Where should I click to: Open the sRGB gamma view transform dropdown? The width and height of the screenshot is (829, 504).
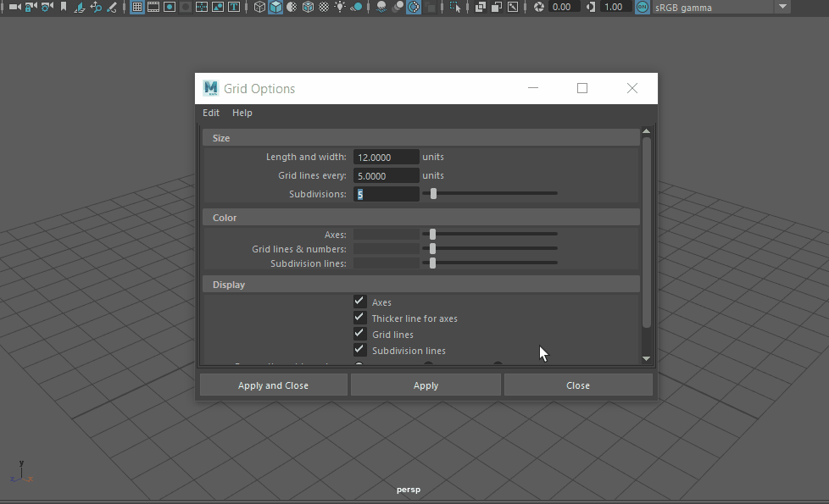click(783, 7)
